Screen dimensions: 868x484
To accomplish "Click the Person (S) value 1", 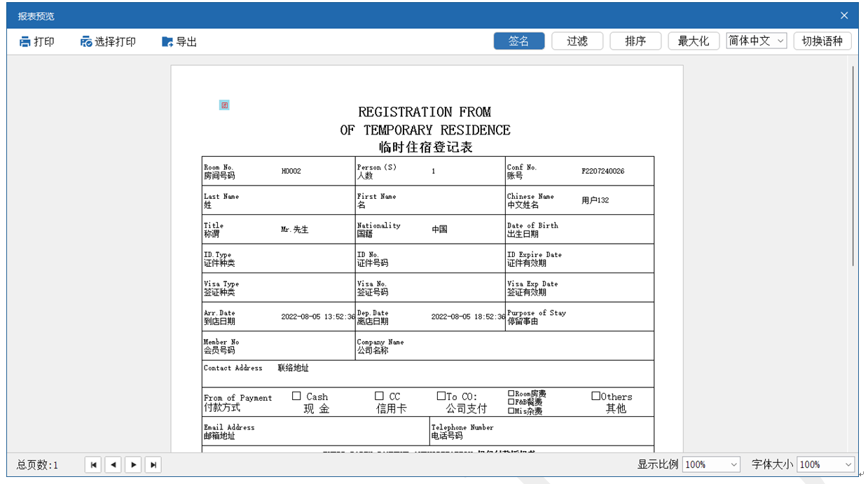I will tap(434, 171).
